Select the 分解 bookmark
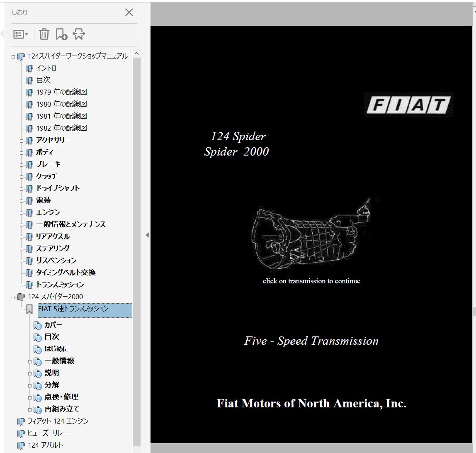This screenshot has width=476, height=453. 51,385
